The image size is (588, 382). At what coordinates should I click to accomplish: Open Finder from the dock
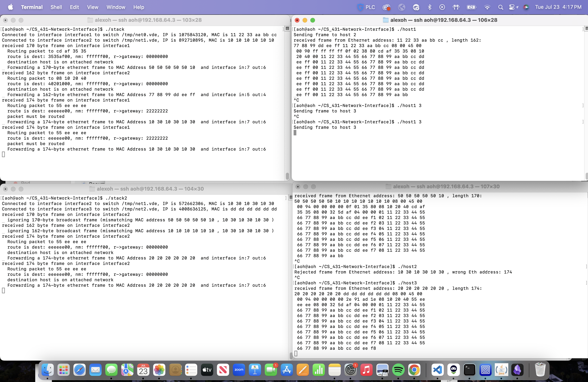coord(47,370)
